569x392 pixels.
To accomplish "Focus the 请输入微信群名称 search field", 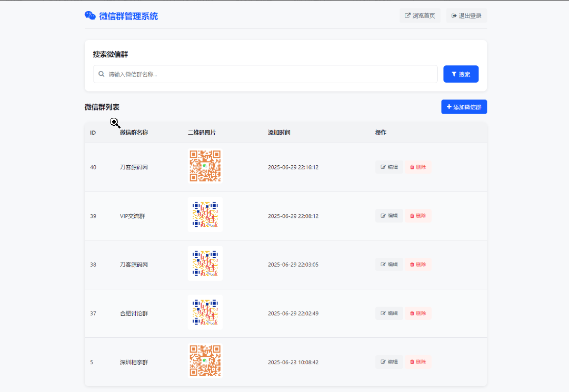I will (x=265, y=74).
